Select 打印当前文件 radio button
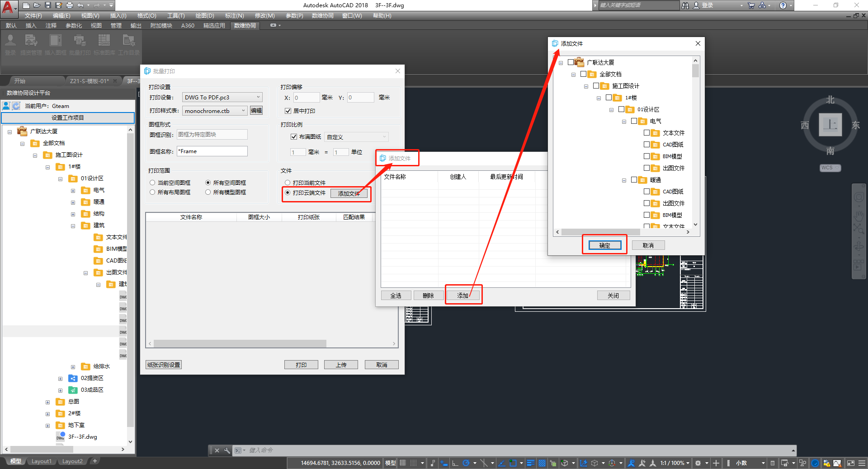Viewport: 868px width, 469px height. pyautogui.click(x=288, y=183)
